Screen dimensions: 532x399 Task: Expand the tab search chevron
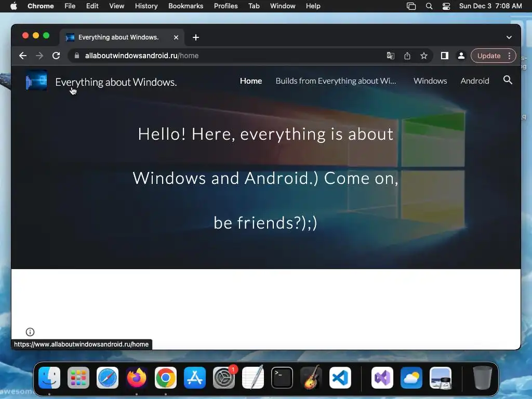(509, 37)
